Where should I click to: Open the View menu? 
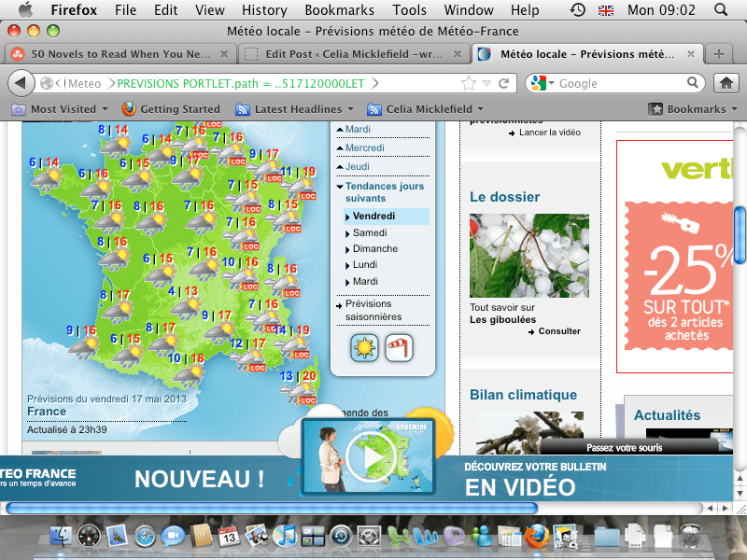click(209, 9)
